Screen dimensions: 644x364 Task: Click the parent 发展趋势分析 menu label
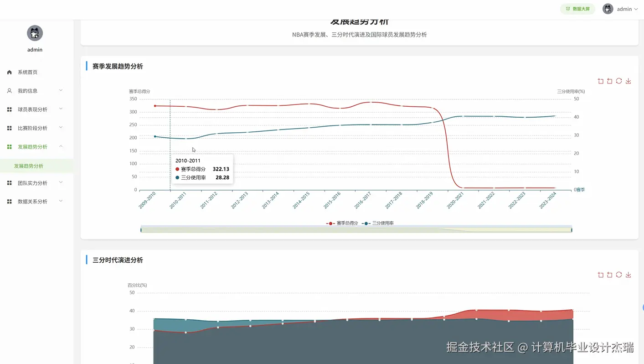coord(32,147)
